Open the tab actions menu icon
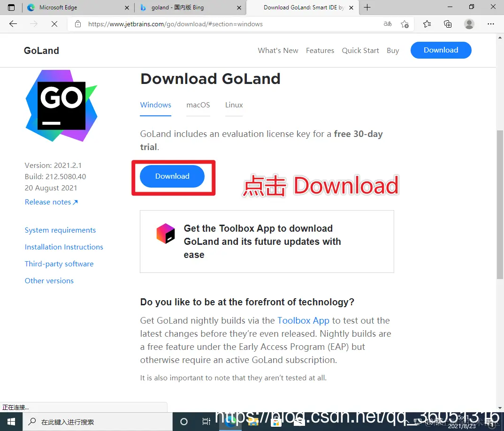 point(11,8)
